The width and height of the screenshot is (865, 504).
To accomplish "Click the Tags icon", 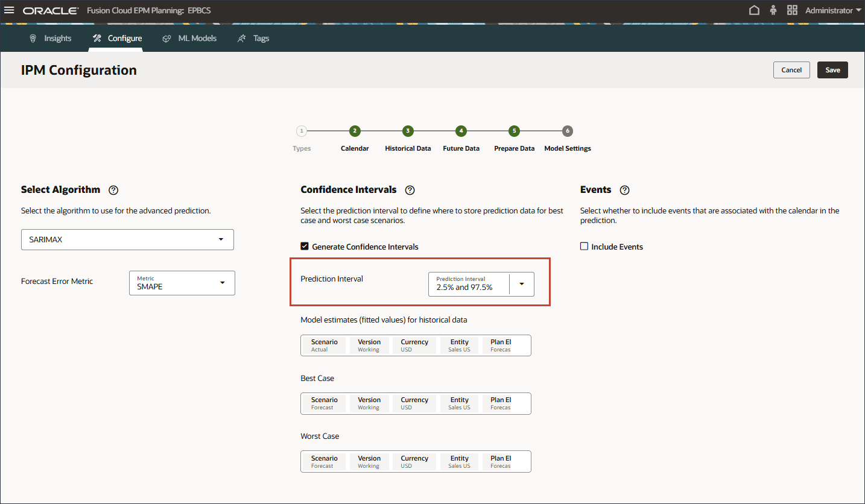I will click(241, 38).
